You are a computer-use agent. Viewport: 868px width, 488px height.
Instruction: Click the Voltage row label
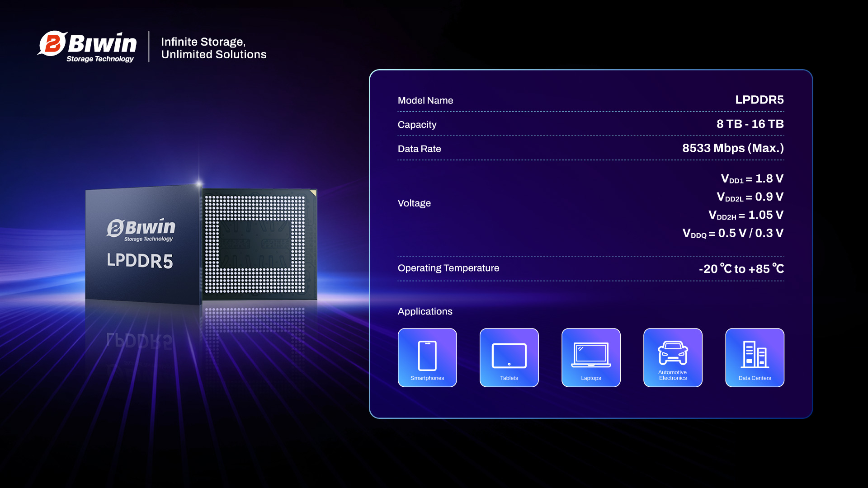(x=414, y=203)
